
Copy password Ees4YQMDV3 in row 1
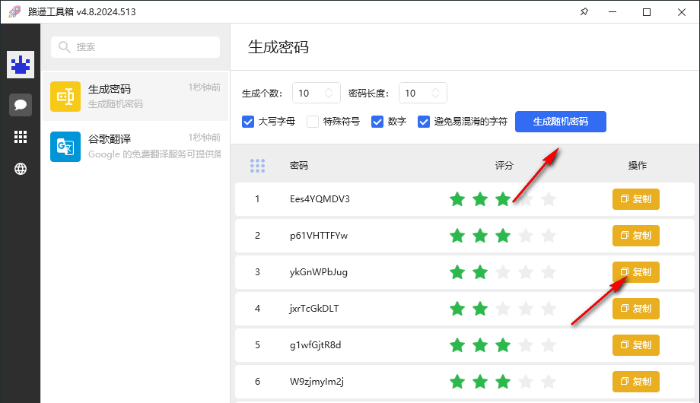point(635,198)
